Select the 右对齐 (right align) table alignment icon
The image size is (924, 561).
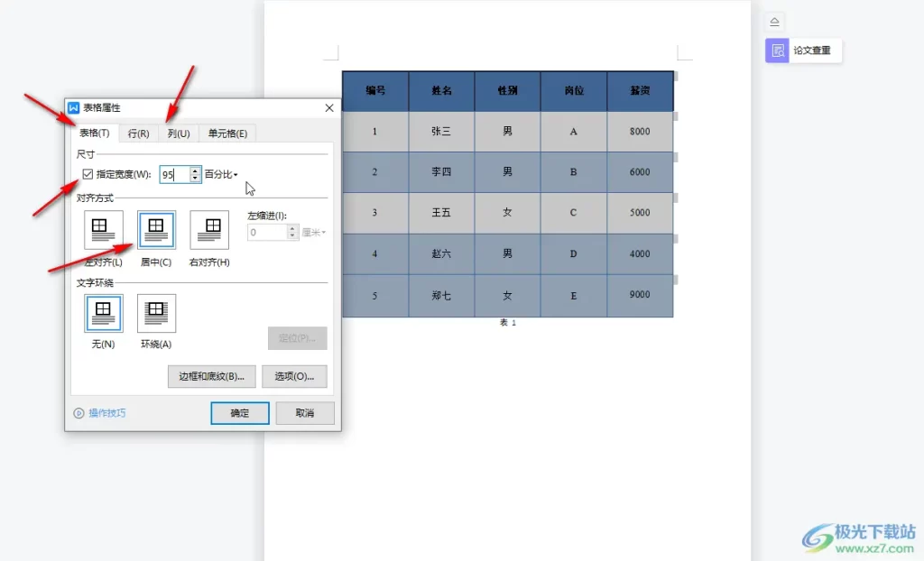tap(208, 230)
